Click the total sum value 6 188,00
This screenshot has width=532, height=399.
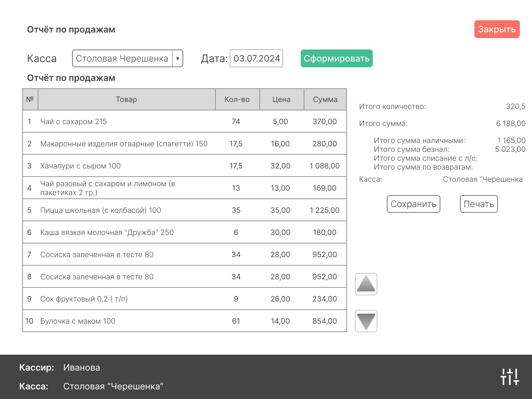click(x=511, y=123)
